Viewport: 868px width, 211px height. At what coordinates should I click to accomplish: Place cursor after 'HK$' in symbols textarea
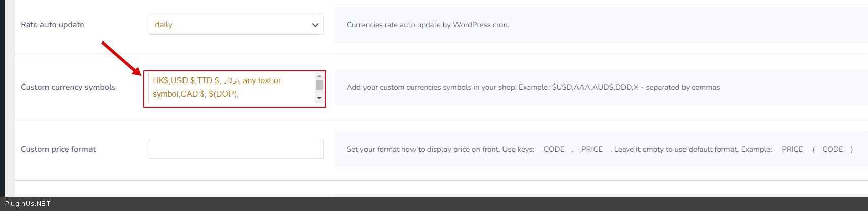[x=169, y=81]
